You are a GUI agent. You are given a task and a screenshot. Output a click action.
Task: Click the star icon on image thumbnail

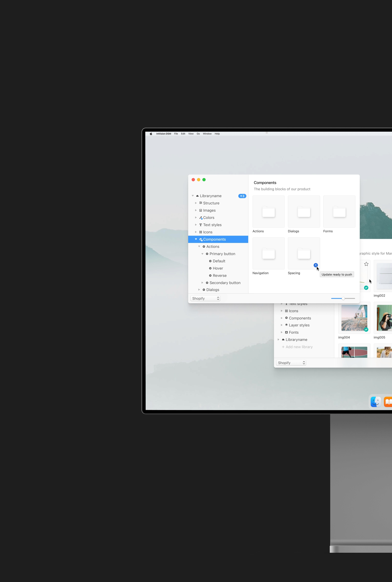[366, 264]
